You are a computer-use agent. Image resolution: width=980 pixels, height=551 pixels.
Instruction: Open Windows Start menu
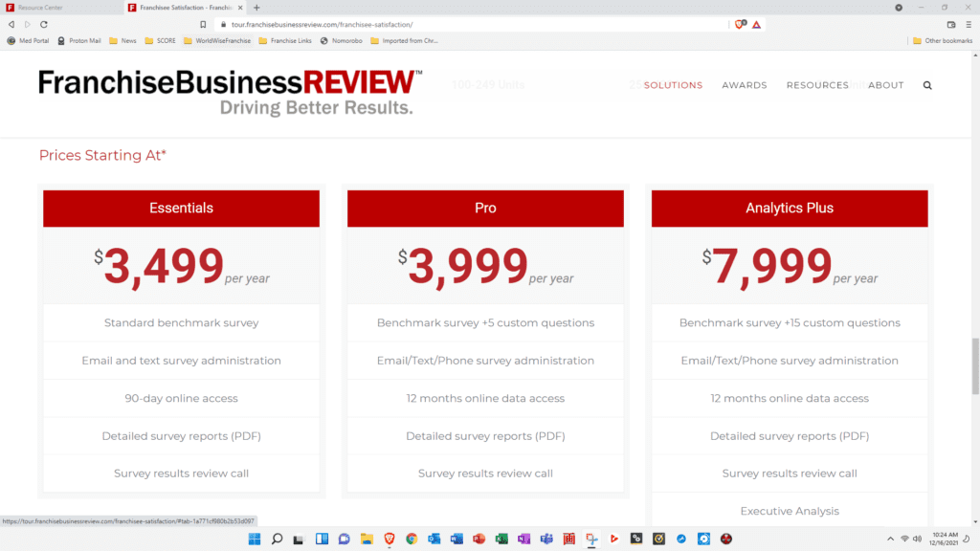pos(255,540)
